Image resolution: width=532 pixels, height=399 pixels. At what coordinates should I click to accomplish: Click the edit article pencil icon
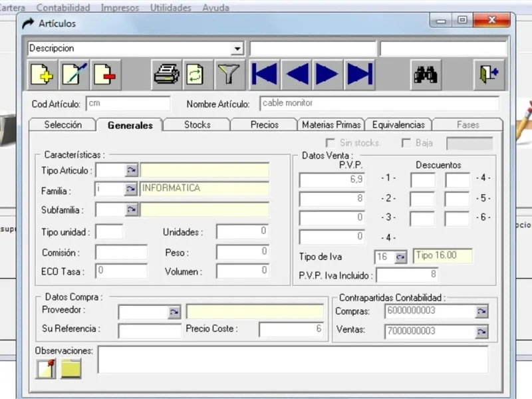(74, 74)
